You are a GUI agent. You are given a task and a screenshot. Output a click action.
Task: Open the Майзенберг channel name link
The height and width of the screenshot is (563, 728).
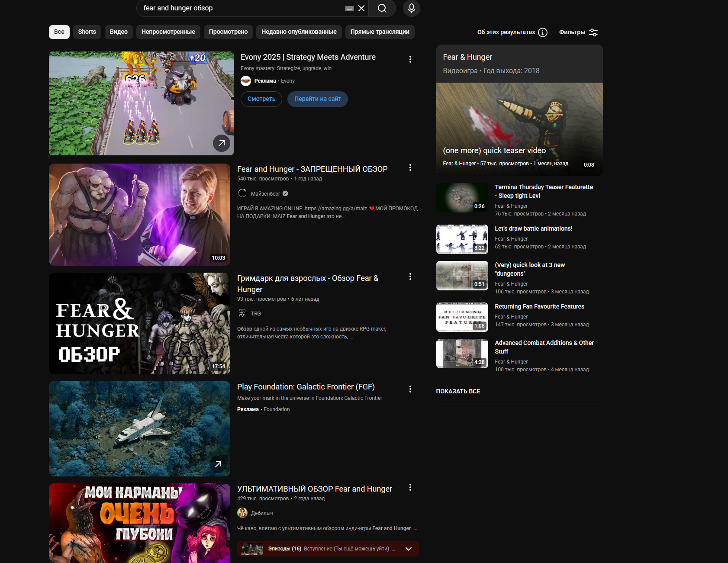click(x=266, y=194)
